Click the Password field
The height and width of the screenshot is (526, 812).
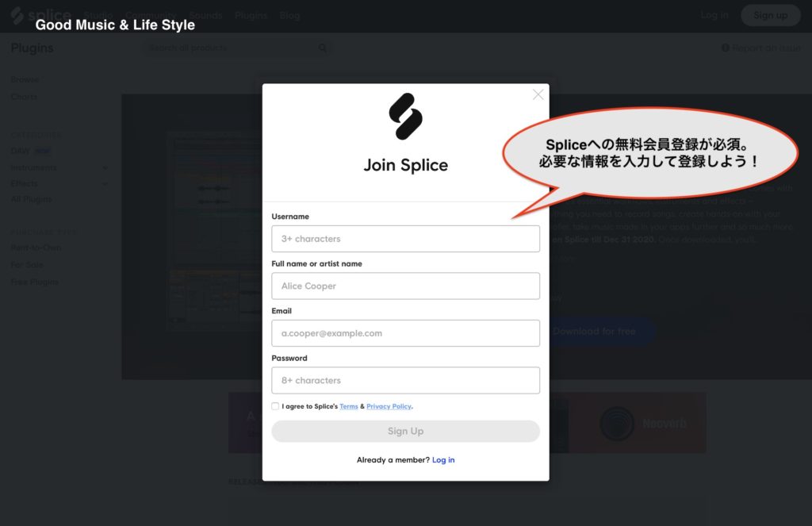(405, 380)
